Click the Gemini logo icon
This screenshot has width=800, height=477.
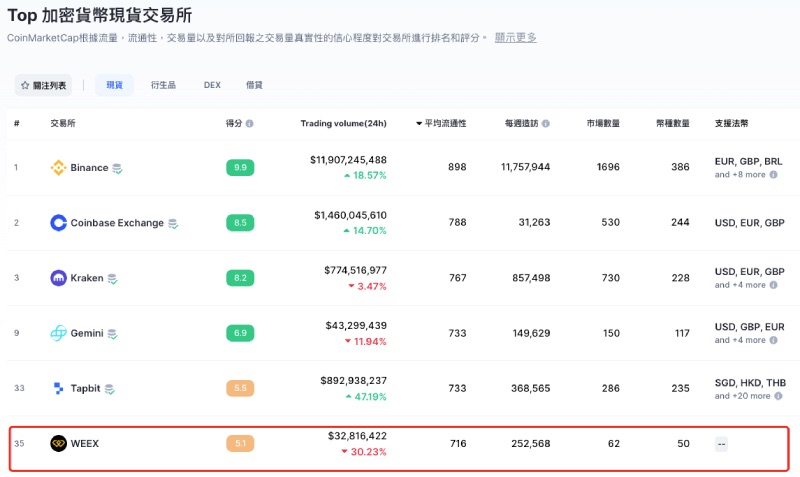58,333
